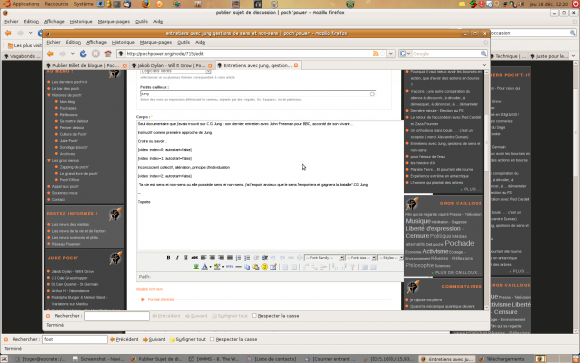Screen dimensions: 580x363
Task: Toggle bold formatting in the editor toolbar
Action: click(168, 258)
